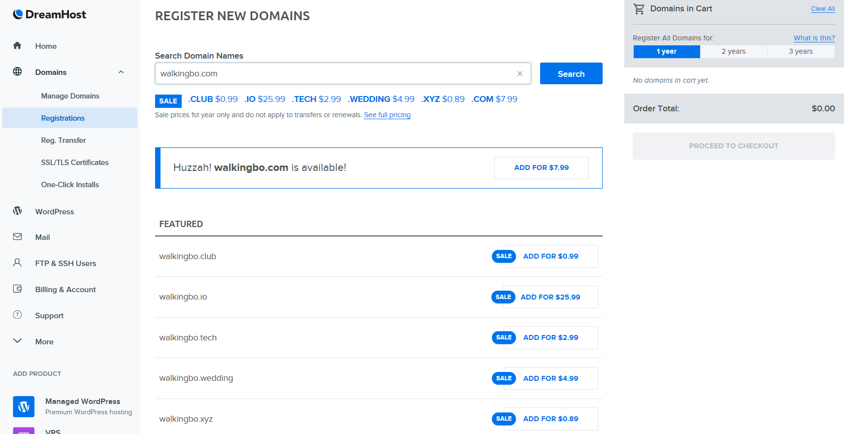This screenshot has height=434, width=868.
Task: Open Mail section
Action: (43, 237)
